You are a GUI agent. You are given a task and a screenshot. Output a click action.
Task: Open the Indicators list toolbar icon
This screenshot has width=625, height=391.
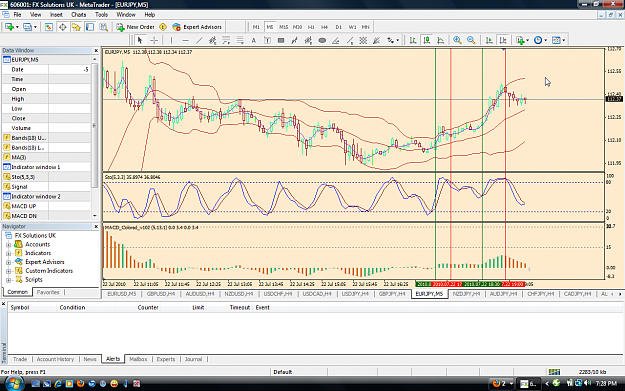pyautogui.click(x=520, y=40)
